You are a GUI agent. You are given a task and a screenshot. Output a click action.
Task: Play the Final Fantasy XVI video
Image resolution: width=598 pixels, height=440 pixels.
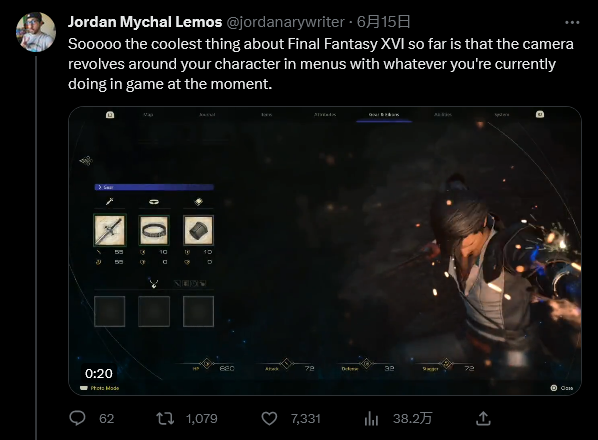point(325,251)
